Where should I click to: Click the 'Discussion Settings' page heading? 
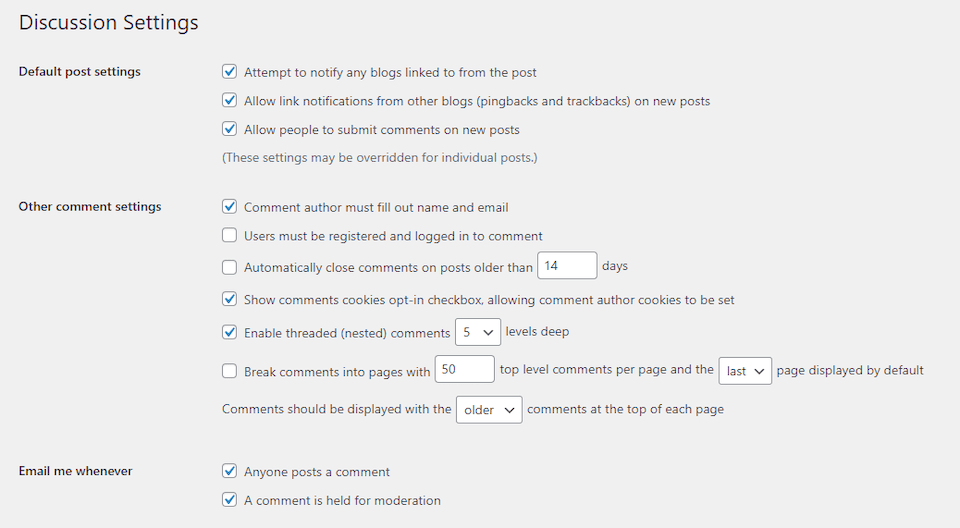coord(109,22)
